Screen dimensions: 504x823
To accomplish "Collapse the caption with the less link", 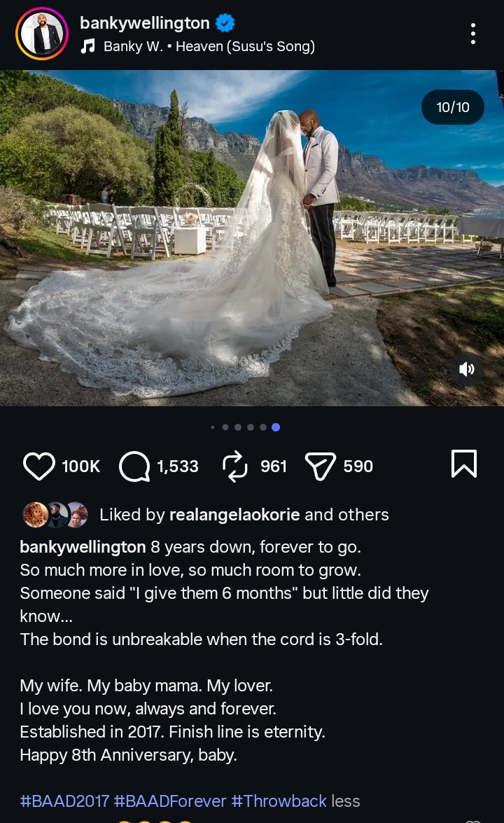I will coord(346,801).
